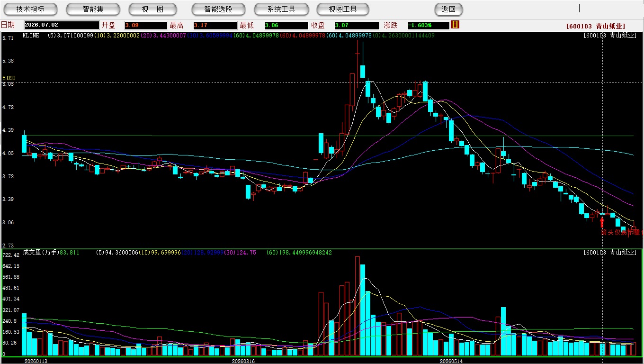This screenshot has height=364, width=644.
Task: Click the red [600103 青山纸业] label in the info bar
Action: [596, 27]
